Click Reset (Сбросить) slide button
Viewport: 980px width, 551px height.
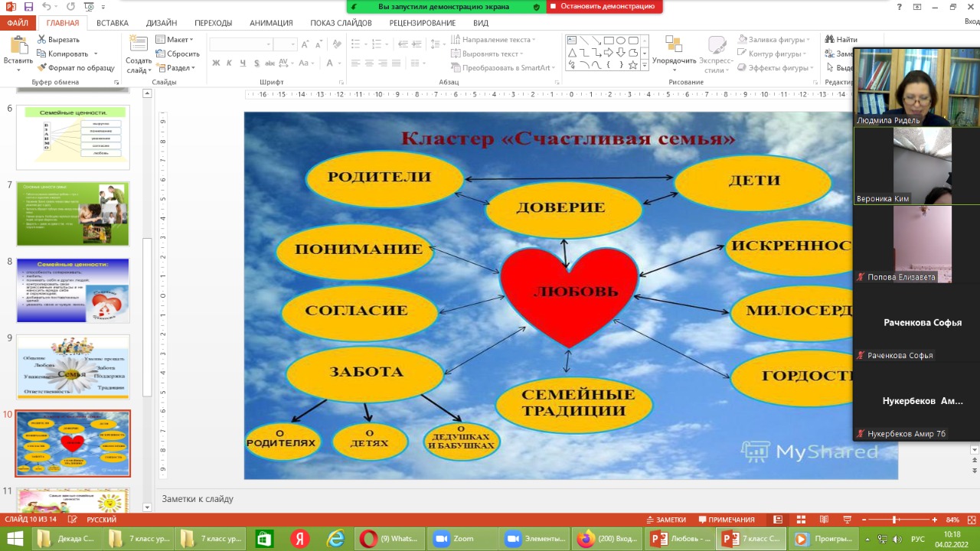pos(178,54)
